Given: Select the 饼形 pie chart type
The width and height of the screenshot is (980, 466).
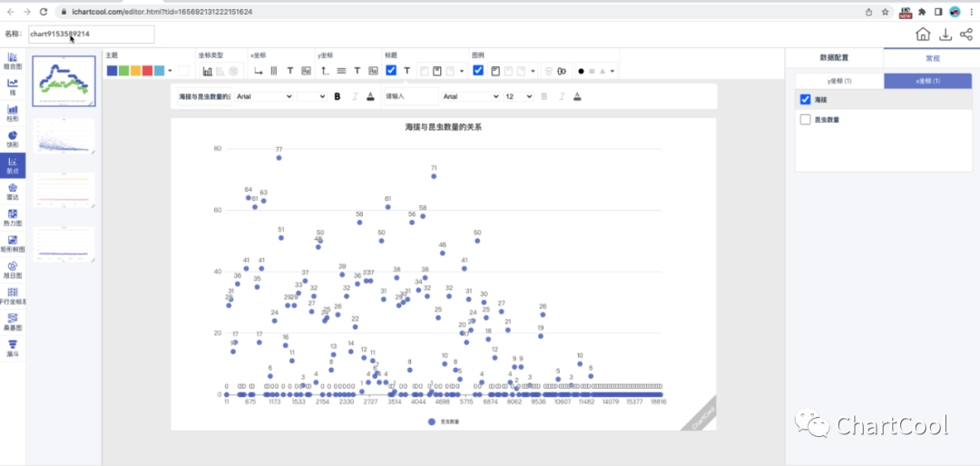Looking at the screenshot, I should (x=13, y=138).
